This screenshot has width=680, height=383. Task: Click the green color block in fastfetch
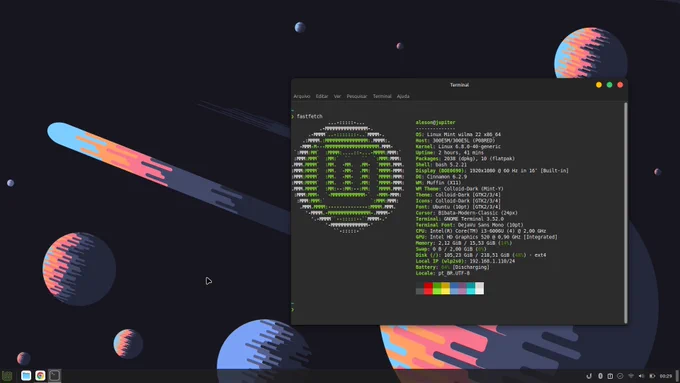point(437,288)
